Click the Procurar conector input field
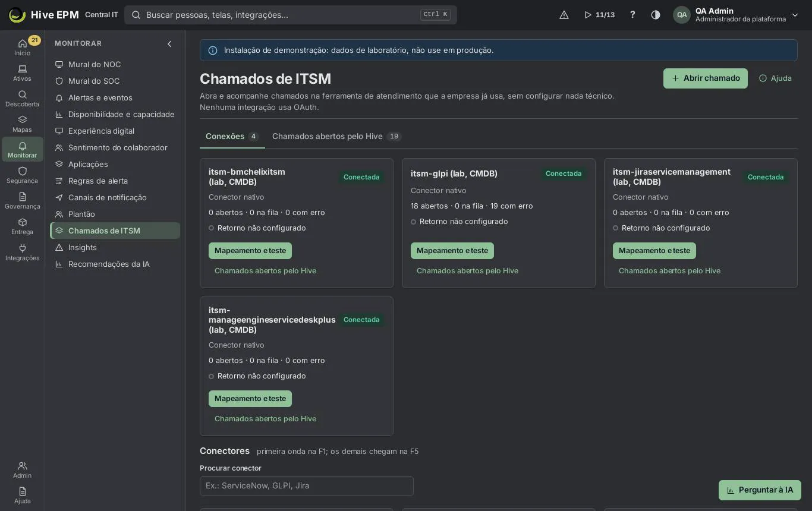The height and width of the screenshot is (511, 812). tap(307, 486)
